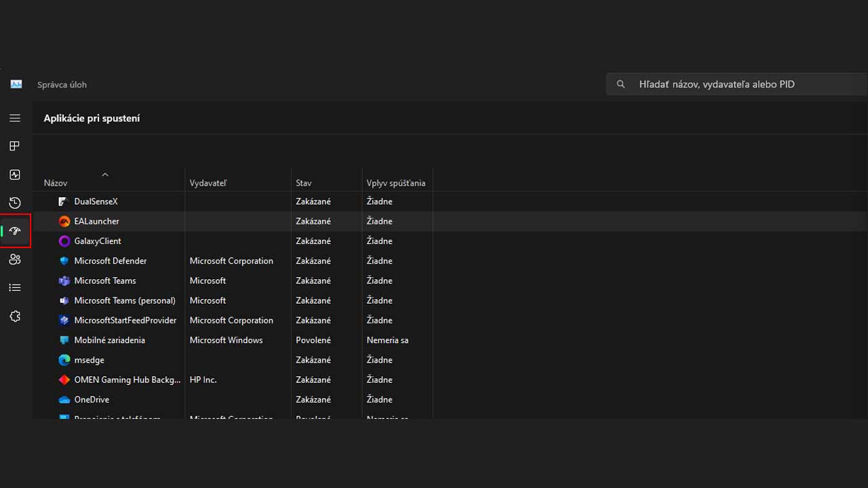This screenshot has width=868, height=488.
Task: Sort by the Vplyv spúšťania column header
Action: click(396, 183)
